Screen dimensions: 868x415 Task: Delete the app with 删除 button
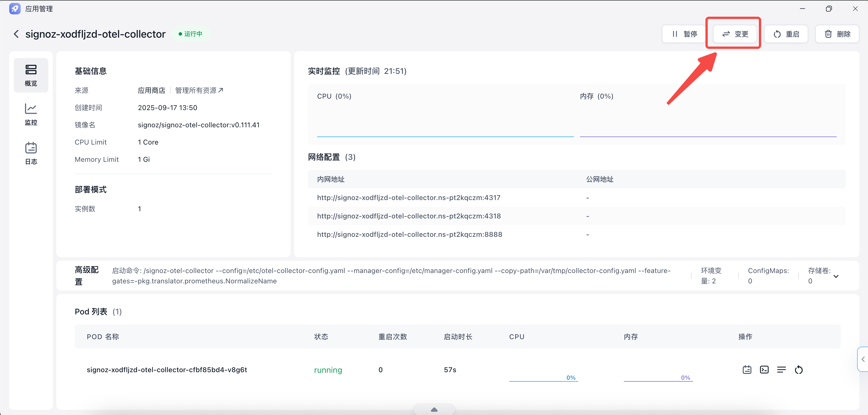837,34
